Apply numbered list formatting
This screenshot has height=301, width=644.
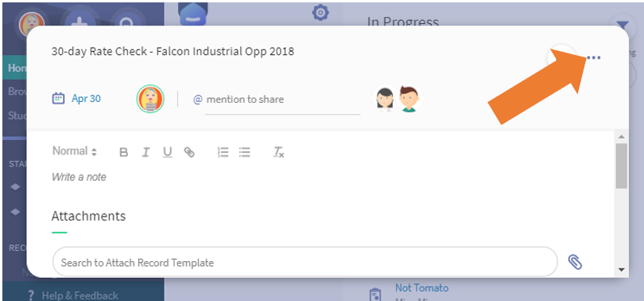[x=223, y=153]
